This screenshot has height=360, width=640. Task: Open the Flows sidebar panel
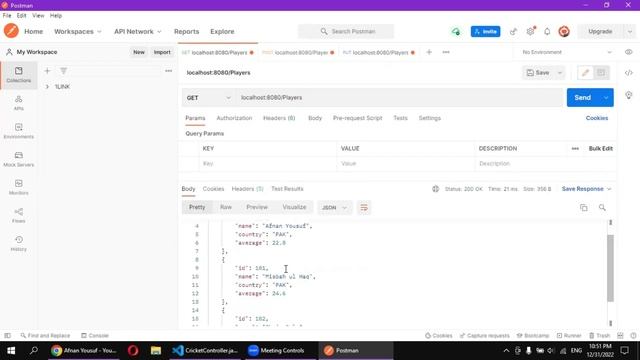(x=19, y=216)
